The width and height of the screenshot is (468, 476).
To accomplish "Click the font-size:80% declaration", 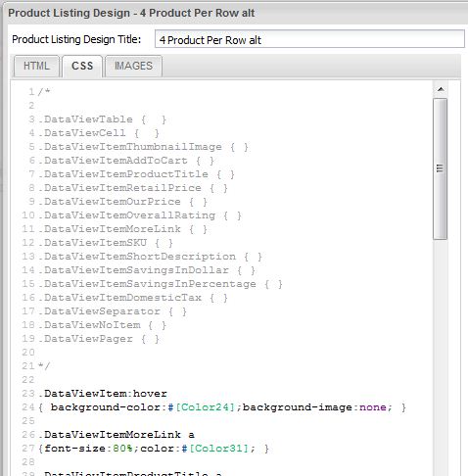I will pyautogui.click(x=88, y=449).
